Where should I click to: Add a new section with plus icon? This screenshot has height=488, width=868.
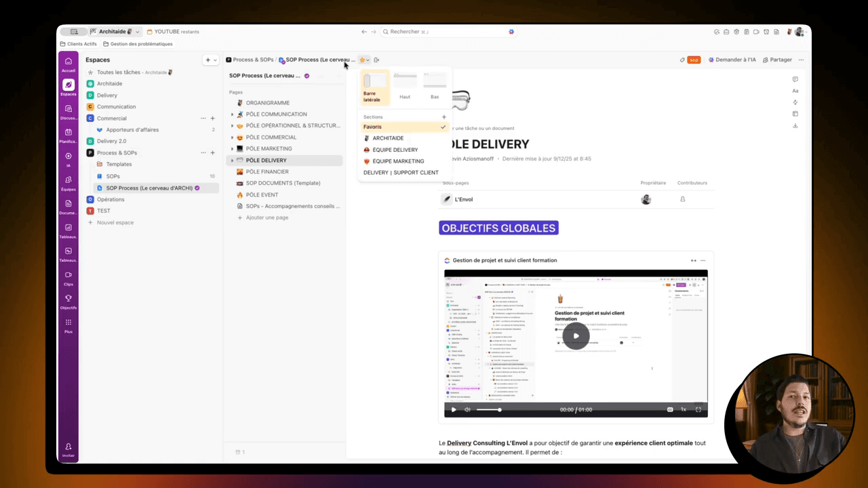point(444,117)
